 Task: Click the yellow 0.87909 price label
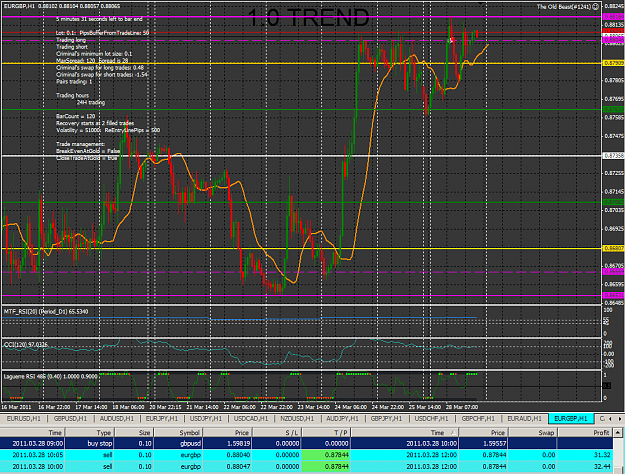point(614,63)
